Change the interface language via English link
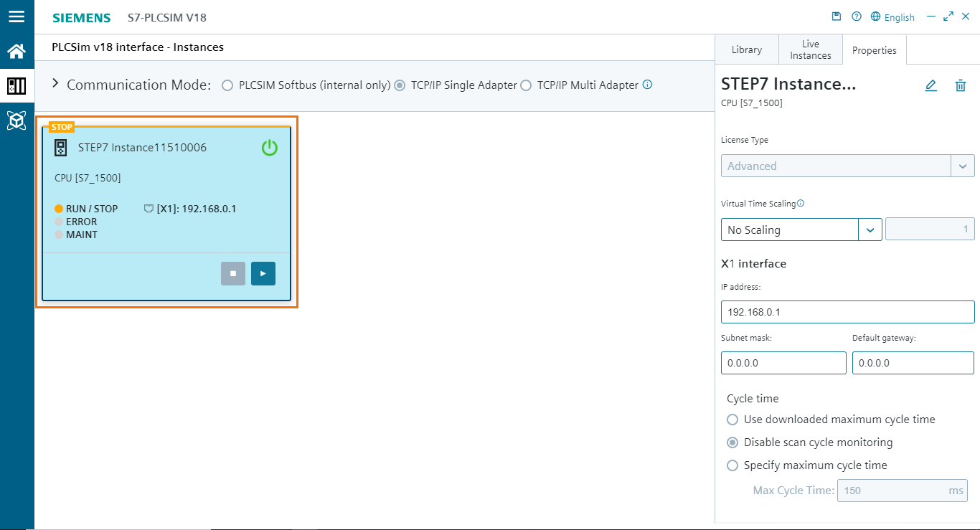The image size is (980, 530). tap(898, 16)
